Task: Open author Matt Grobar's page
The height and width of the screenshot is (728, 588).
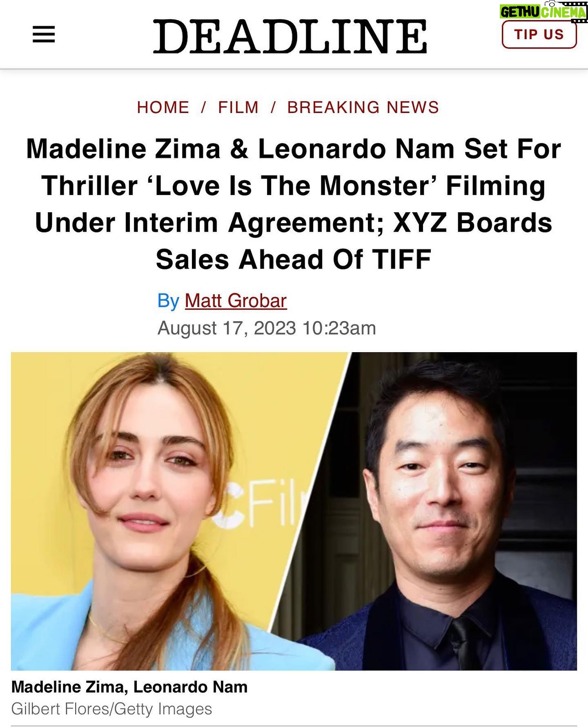Action: coord(236,301)
